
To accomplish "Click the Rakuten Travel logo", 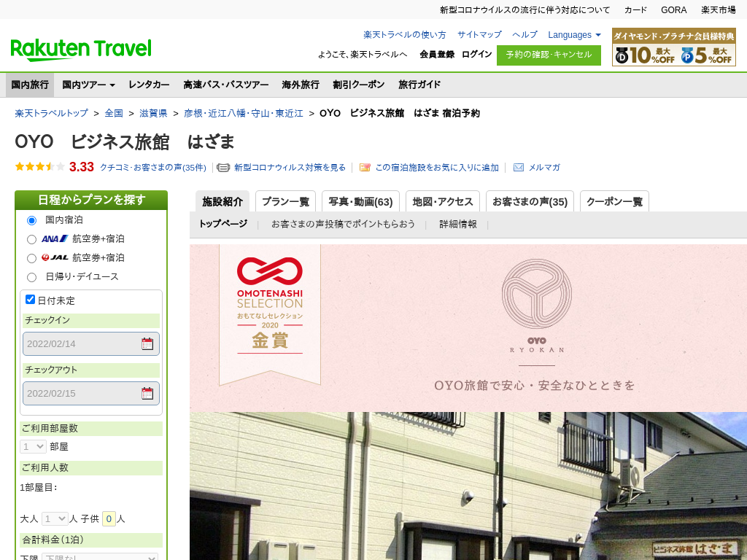I will 81,50.
